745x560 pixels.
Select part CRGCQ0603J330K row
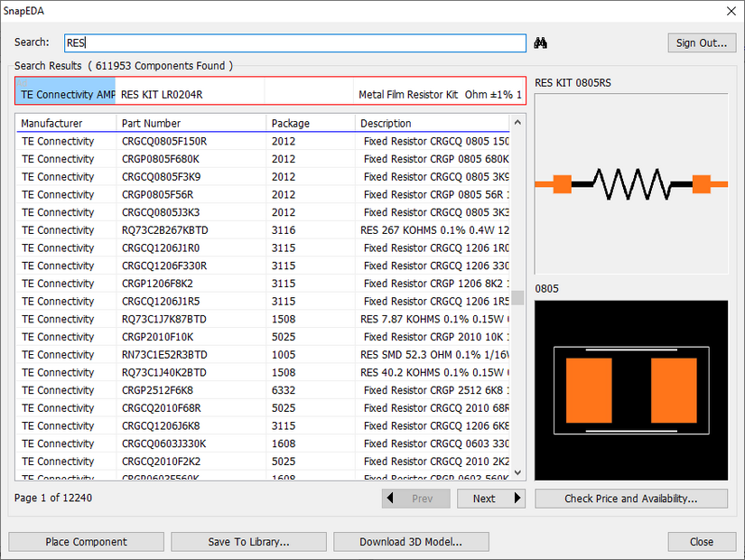click(263, 443)
